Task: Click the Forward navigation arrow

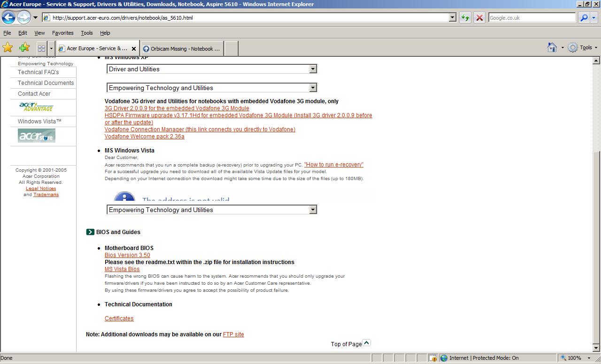Action: click(x=23, y=17)
